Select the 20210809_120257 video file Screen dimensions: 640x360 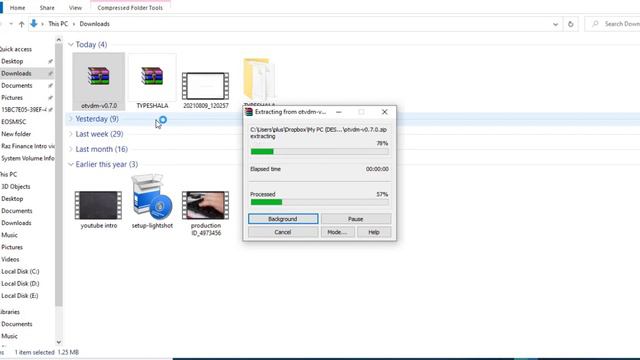(x=205, y=87)
